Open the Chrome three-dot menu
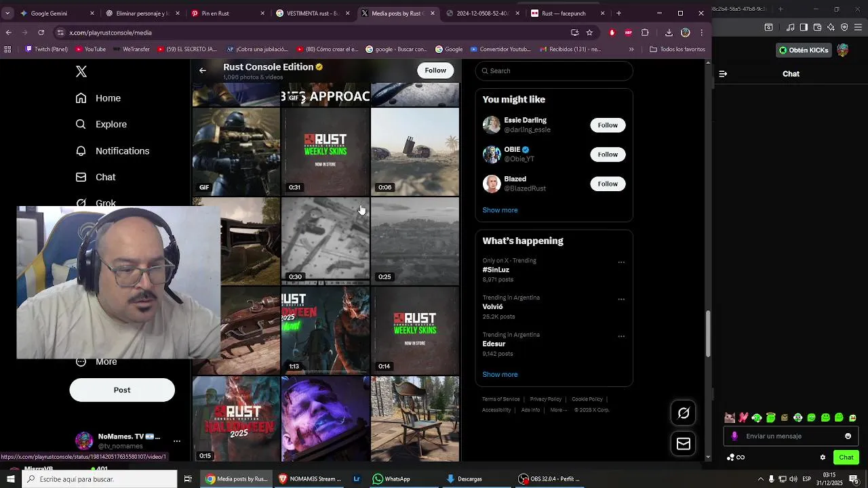 [x=702, y=33]
